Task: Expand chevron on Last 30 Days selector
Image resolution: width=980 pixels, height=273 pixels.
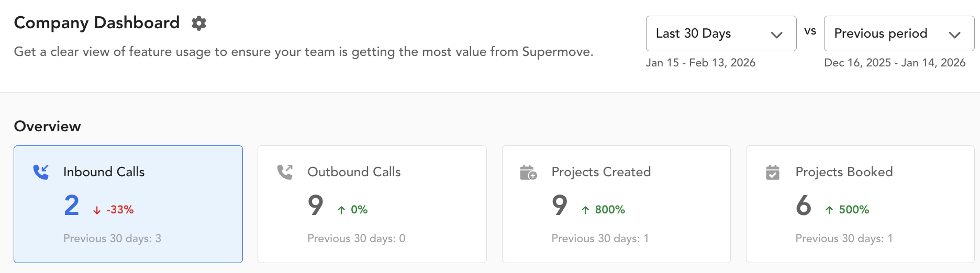Action: [x=777, y=35]
